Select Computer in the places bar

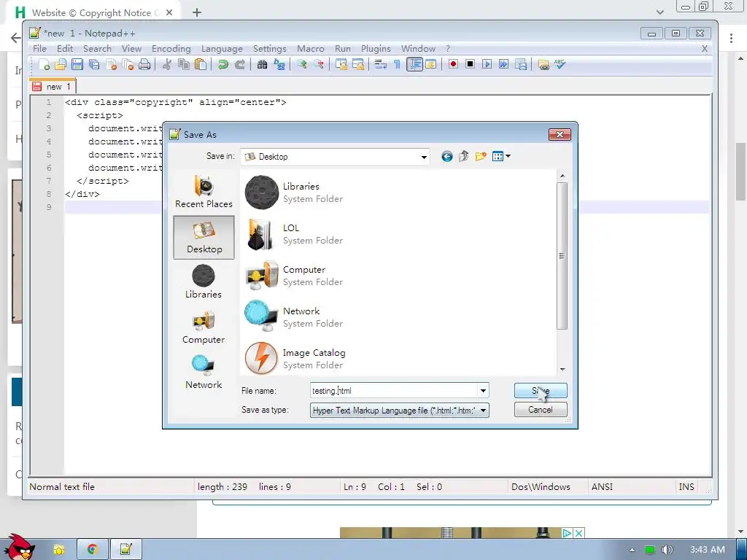coord(204,327)
